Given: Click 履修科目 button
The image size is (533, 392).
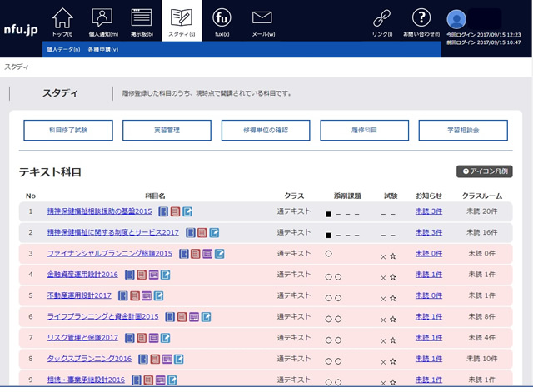Looking at the screenshot, I should tap(364, 130).
